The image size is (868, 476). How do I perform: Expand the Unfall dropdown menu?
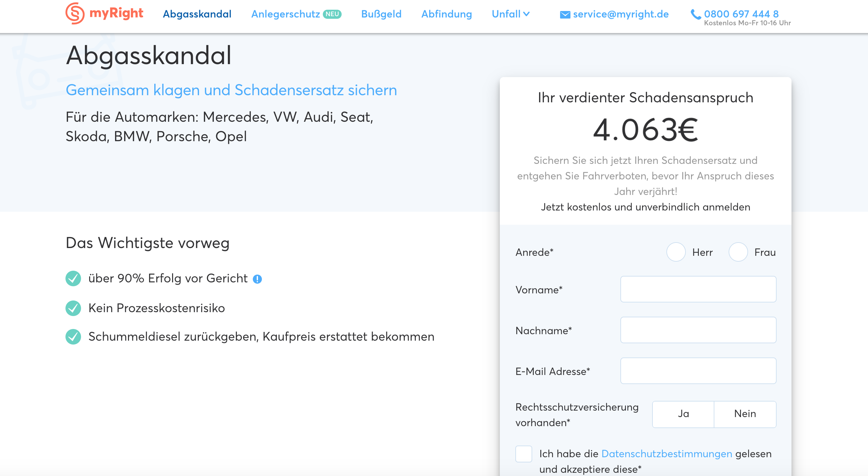pyautogui.click(x=510, y=14)
